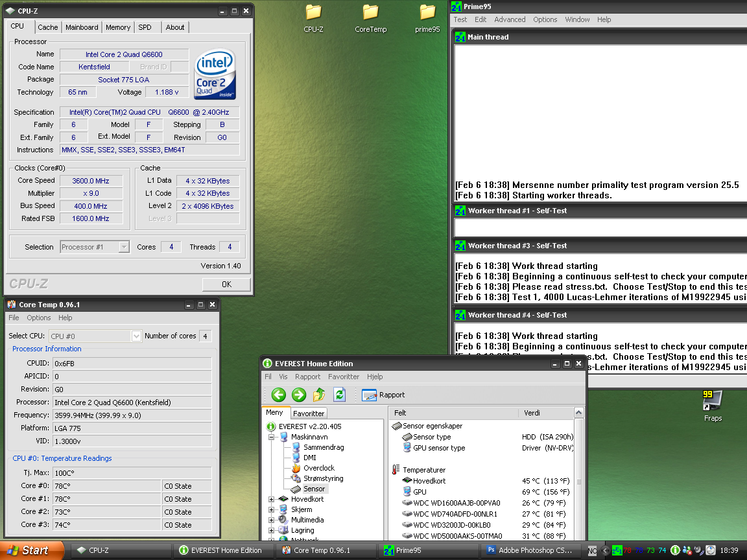Switch to the About tab in CPU-Z

pyautogui.click(x=175, y=27)
